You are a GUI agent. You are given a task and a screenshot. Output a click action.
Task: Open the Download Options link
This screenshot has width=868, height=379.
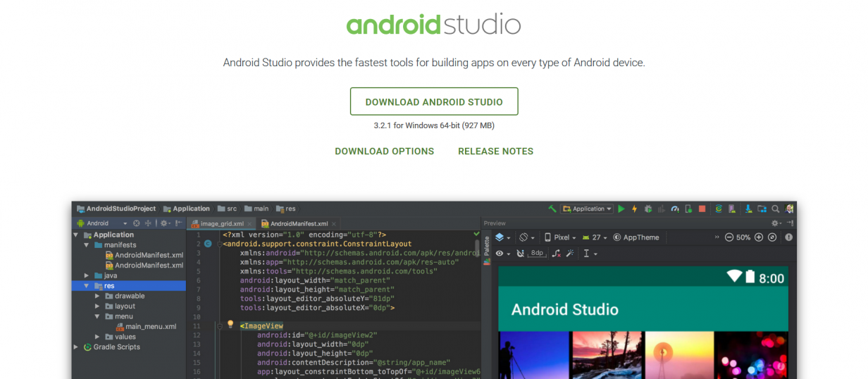[x=385, y=151]
